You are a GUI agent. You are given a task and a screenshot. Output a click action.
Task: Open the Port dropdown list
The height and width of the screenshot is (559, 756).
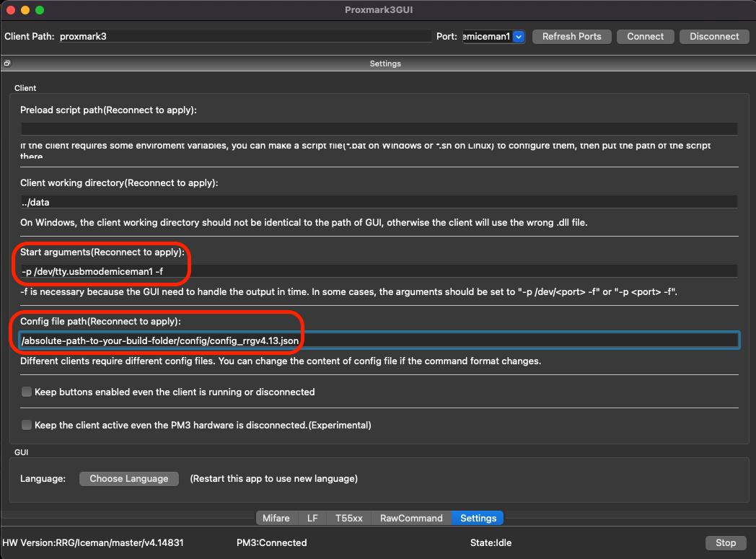coord(518,37)
